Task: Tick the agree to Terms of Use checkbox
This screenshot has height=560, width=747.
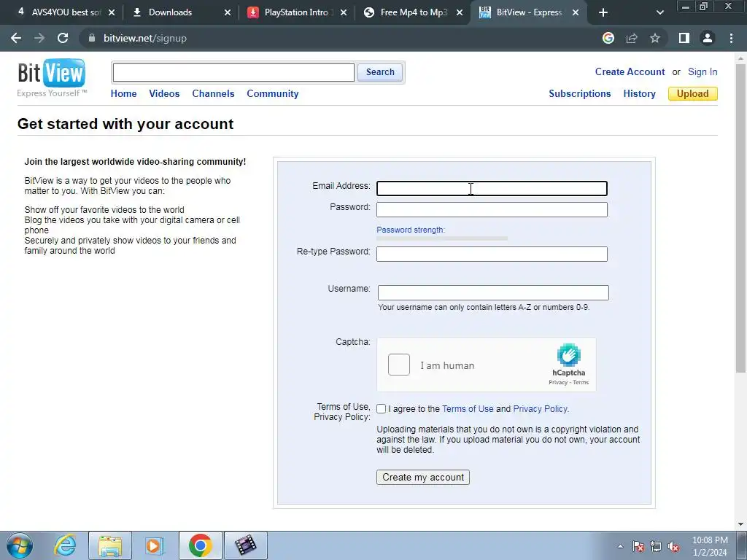Action: pyautogui.click(x=381, y=408)
